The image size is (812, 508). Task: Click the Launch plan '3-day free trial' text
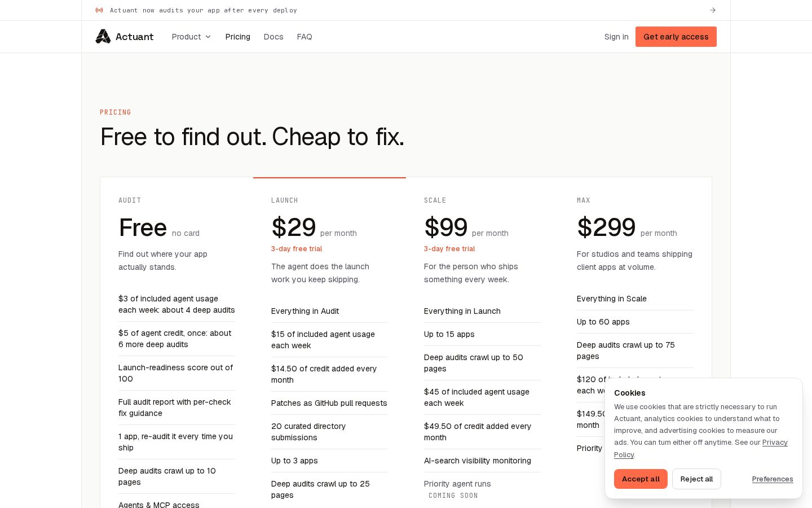click(297, 248)
